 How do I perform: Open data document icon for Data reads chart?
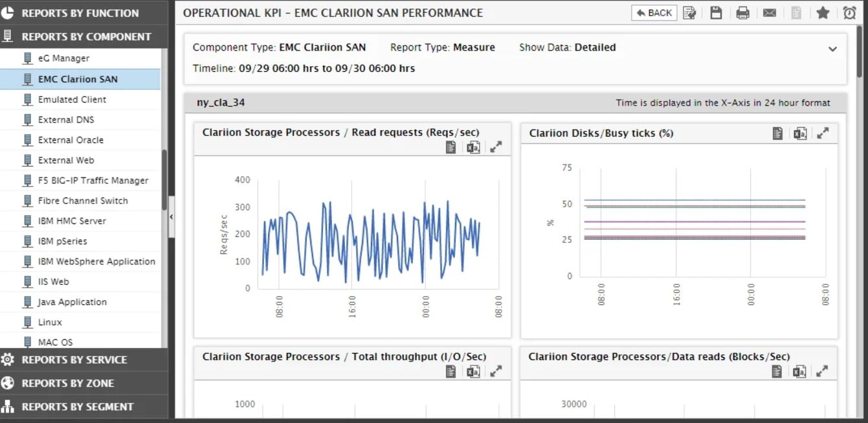point(778,371)
